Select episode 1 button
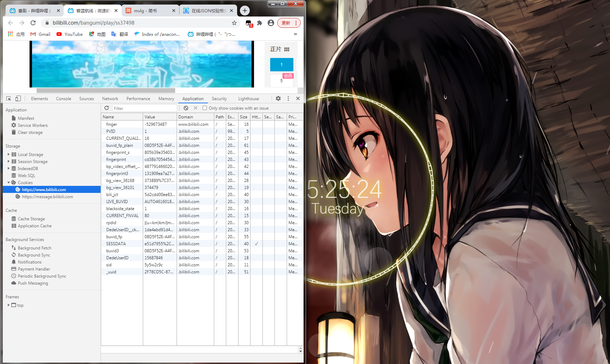This screenshot has width=610, height=364. click(281, 65)
